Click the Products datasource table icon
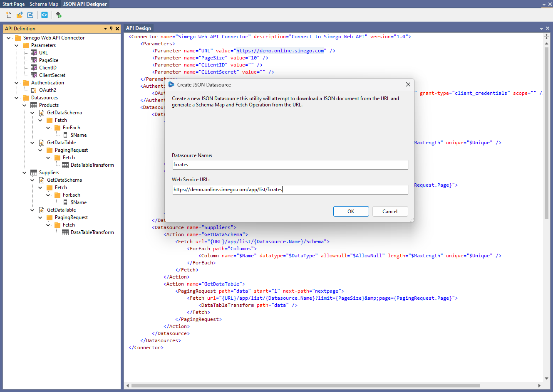553x392 pixels. [x=34, y=105]
